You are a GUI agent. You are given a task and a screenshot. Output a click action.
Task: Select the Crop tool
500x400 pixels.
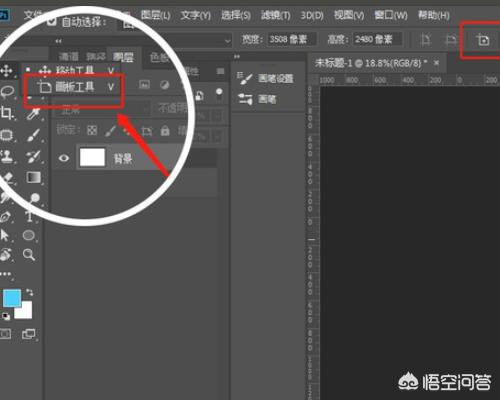(x=6, y=113)
